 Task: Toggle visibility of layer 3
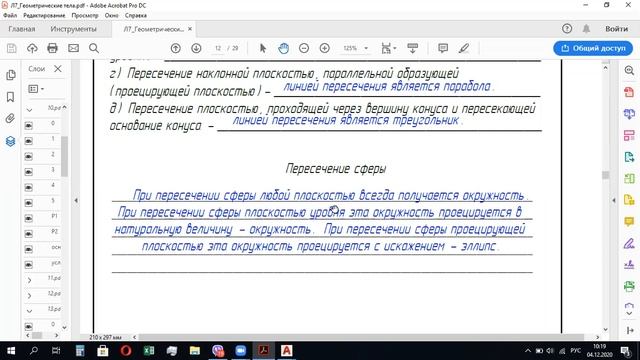28,172
